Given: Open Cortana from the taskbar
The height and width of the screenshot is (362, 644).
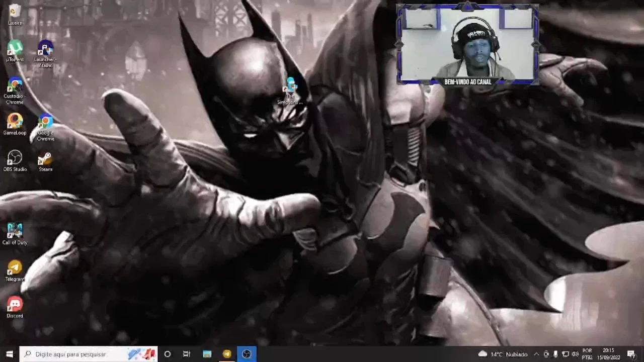Looking at the screenshot, I should coord(167,354).
